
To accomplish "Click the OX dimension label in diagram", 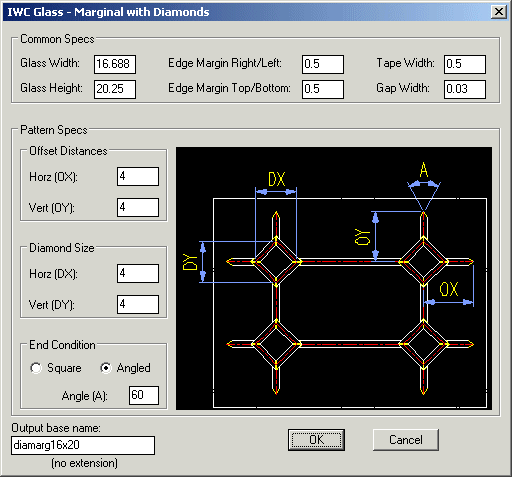I will [x=449, y=289].
